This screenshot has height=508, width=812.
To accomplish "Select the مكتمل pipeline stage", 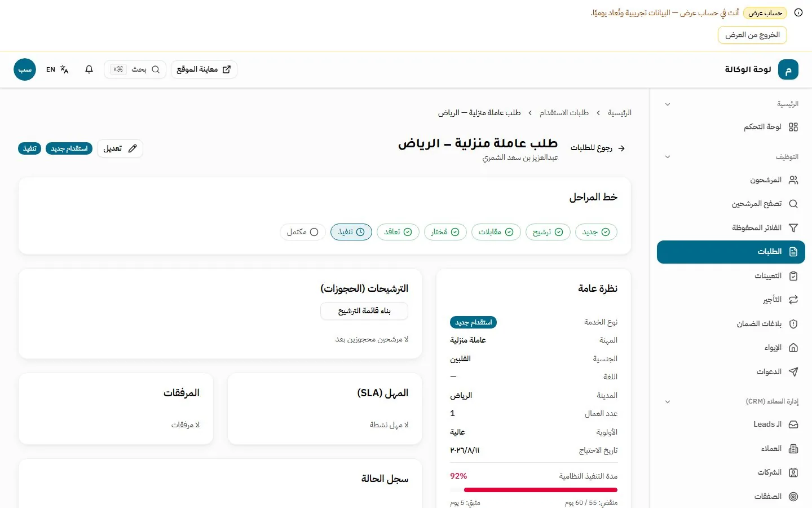I will [303, 232].
